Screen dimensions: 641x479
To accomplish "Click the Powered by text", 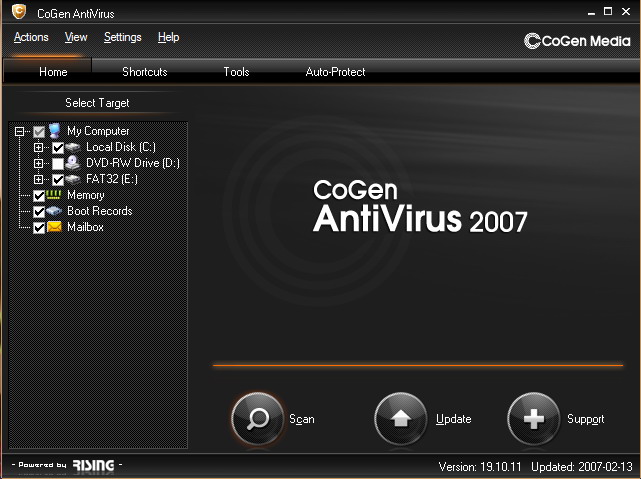I will (x=42, y=465).
